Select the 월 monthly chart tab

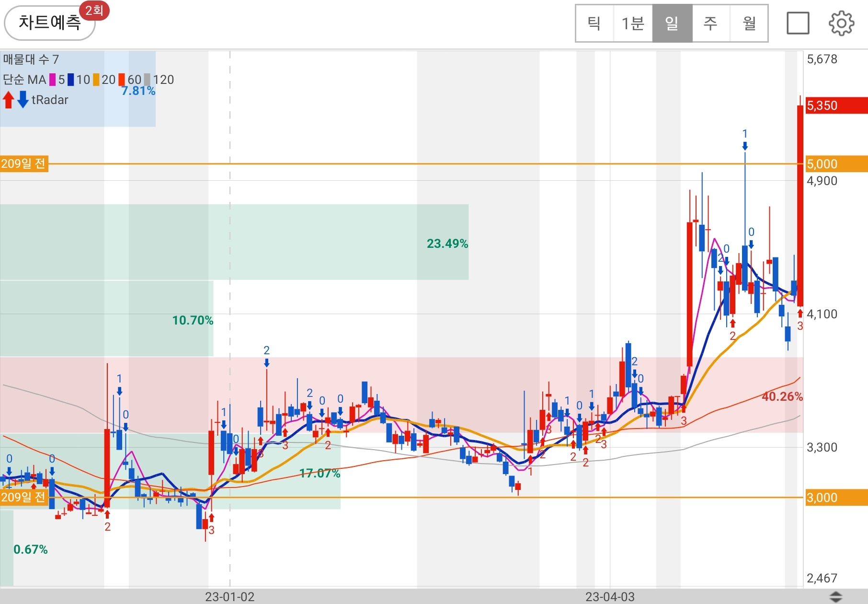(749, 23)
